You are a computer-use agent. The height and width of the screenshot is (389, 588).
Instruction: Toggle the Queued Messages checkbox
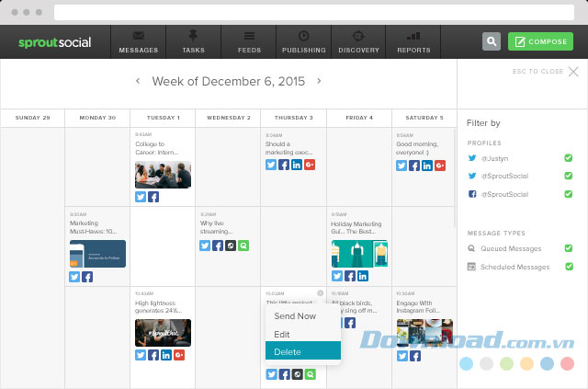tap(569, 248)
